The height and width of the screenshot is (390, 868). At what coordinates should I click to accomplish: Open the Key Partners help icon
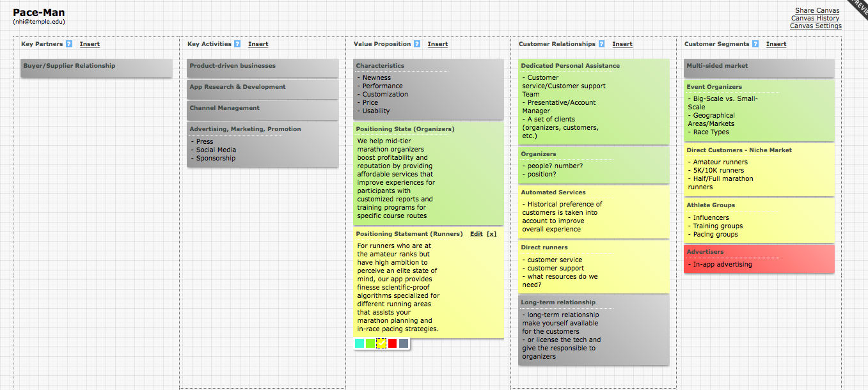coord(69,44)
